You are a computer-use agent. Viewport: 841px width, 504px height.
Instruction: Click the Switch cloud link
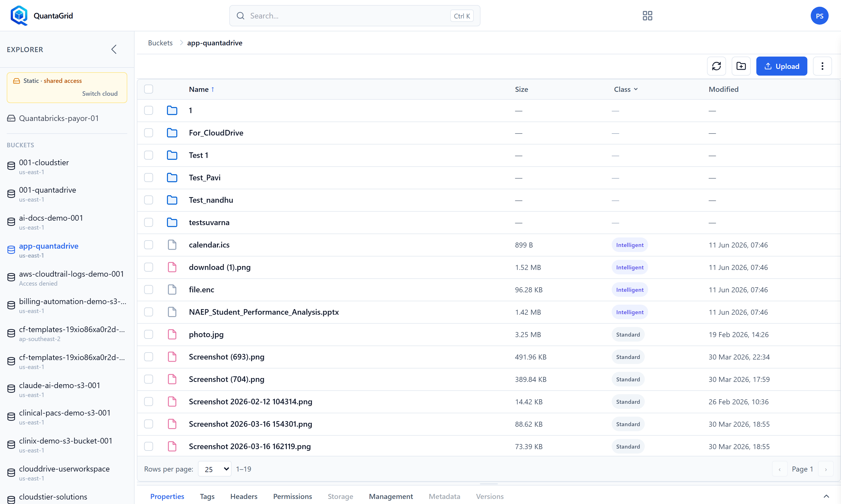100,94
